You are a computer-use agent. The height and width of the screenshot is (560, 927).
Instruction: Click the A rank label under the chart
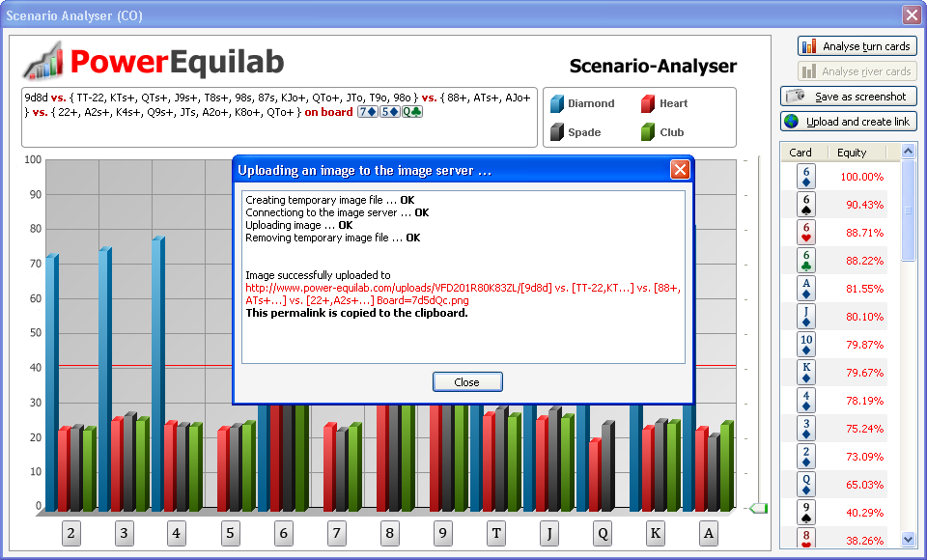[x=708, y=533]
